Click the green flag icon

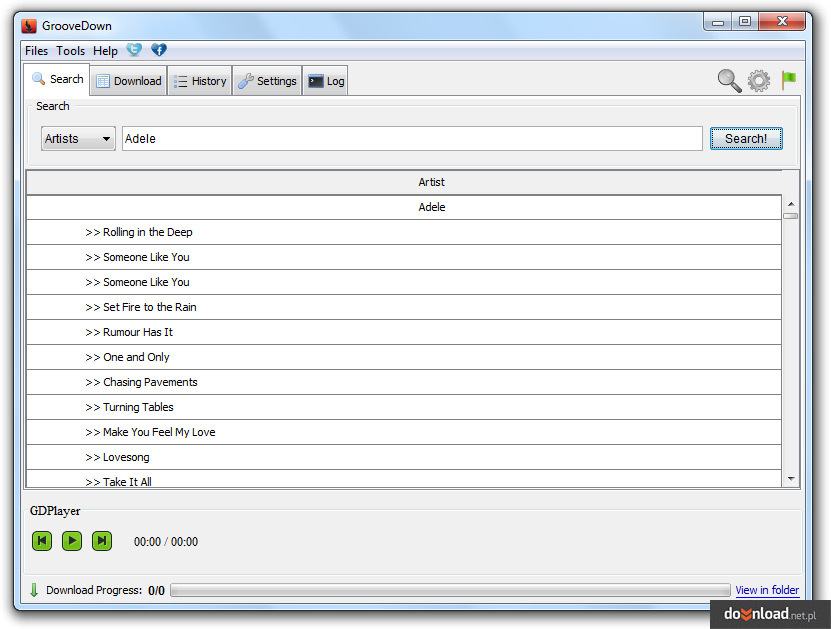point(789,80)
